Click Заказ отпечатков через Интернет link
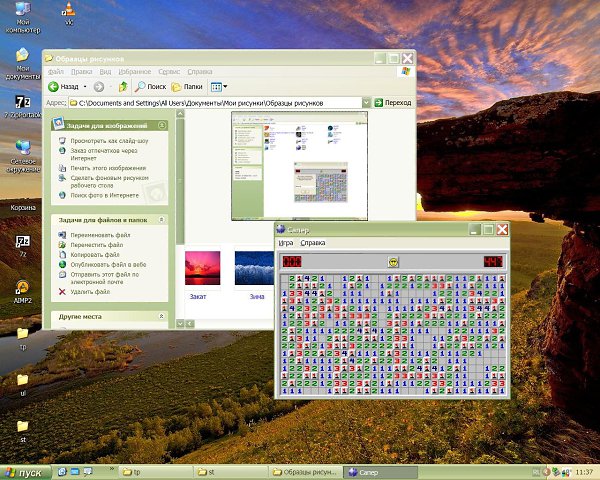This screenshot has height=480, width=600. tap(104, 154)
